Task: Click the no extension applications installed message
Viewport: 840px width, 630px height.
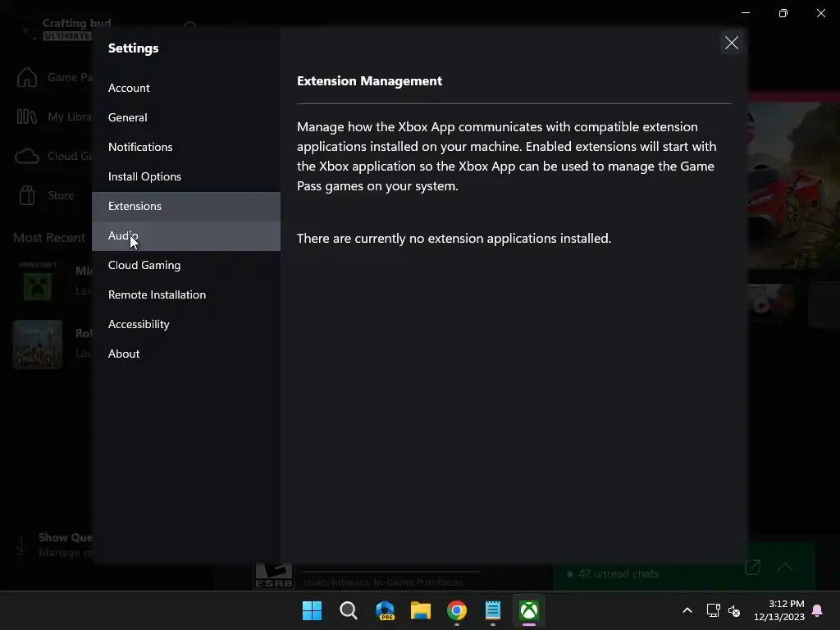Action: pyautogui.click(x=454, y=239)
